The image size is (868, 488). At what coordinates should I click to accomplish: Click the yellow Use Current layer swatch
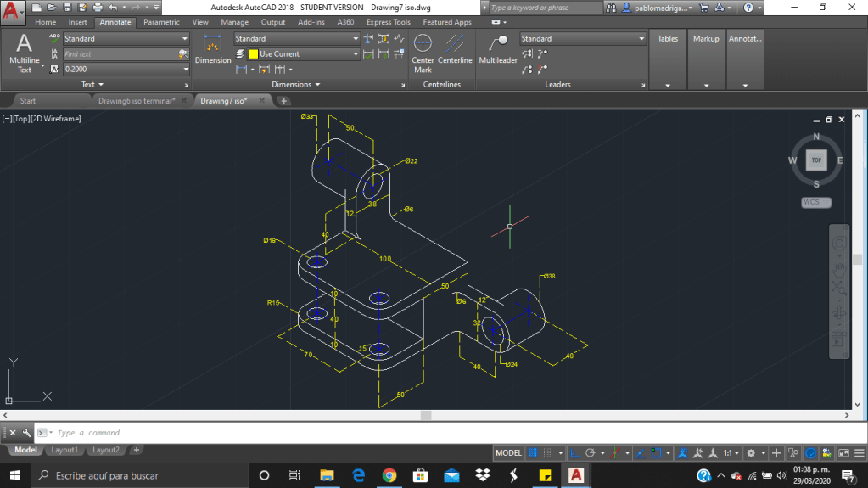click(253, 54)
